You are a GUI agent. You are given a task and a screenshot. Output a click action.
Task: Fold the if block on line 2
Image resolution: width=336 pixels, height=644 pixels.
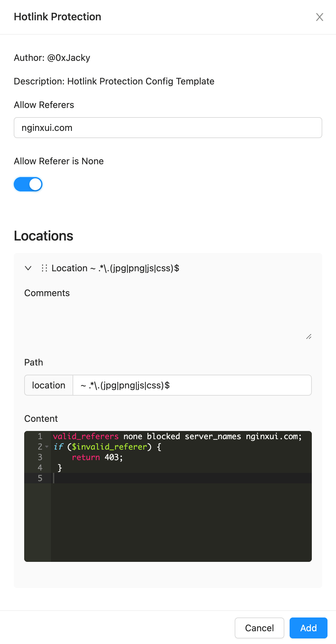pos(47,447)
